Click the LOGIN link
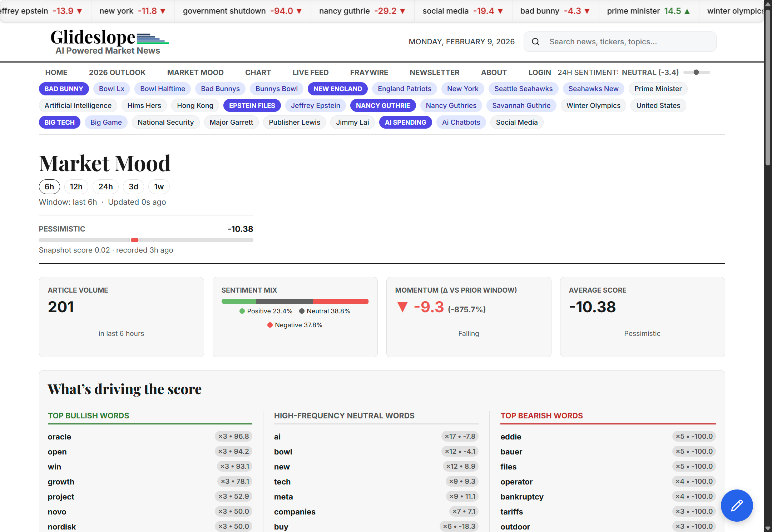772x532 pixels. (x=539, y=73)
